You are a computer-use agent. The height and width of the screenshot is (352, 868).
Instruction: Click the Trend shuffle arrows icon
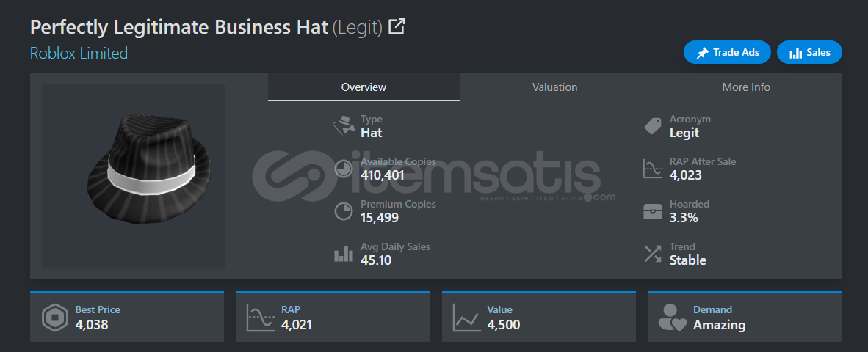[653, 254]
